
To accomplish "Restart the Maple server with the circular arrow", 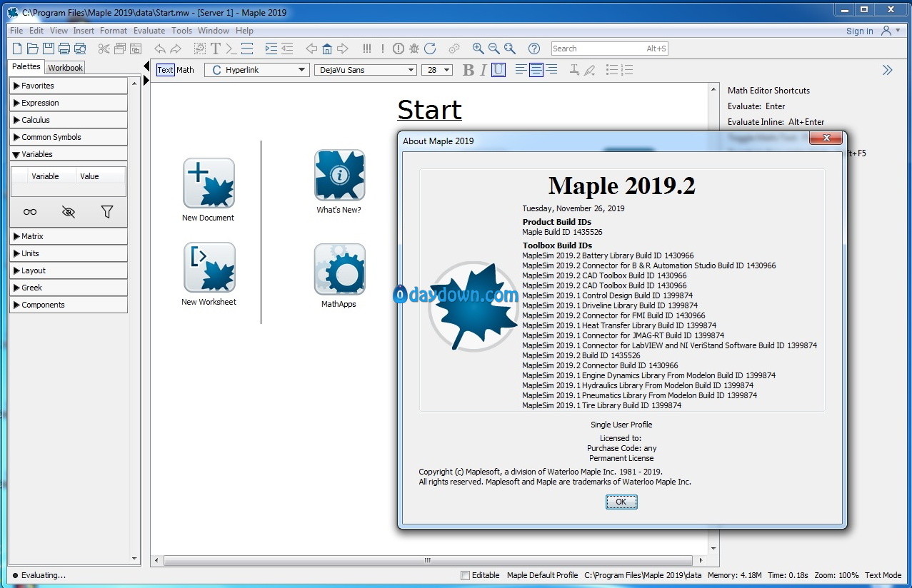I will tap(430, 49).
